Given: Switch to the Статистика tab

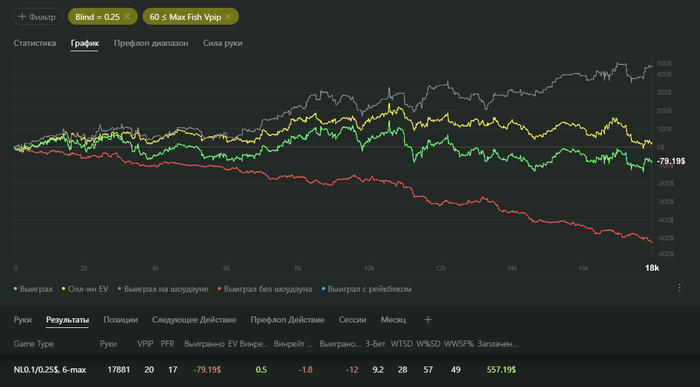Looking at the screenshot, I should (35, 43).
